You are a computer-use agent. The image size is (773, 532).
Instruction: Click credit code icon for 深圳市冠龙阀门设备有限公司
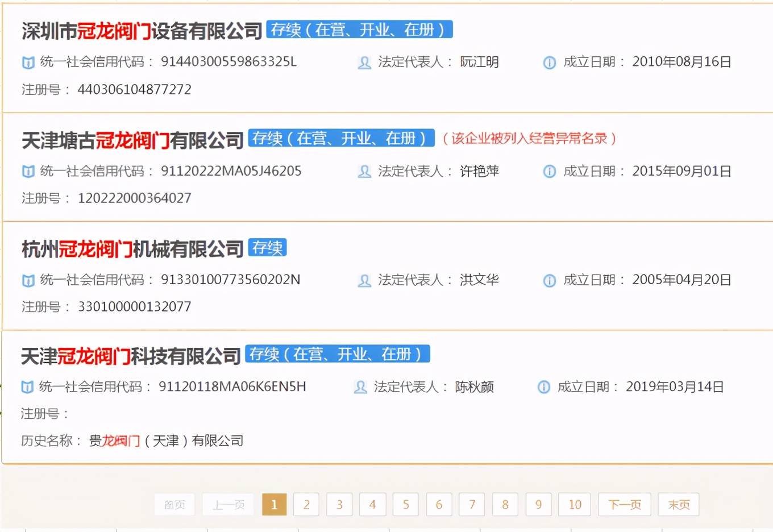[28, 63]
